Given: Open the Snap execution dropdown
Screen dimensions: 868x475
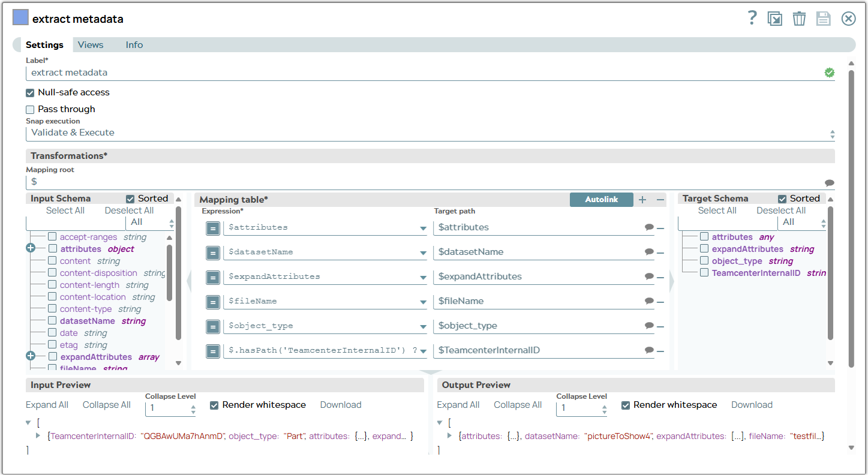Looking at the screenshot, I should pyautogui.click(x=430, y=133).
